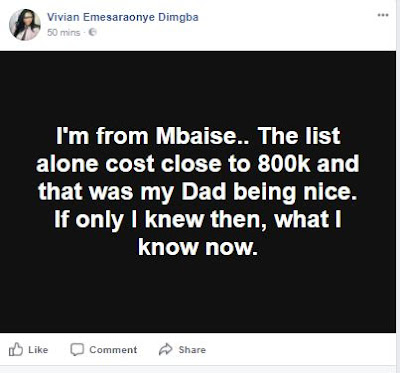Open Vivian Emesaraonye Dimgba's profile name link
400x373 pixels.
point(123,17)
